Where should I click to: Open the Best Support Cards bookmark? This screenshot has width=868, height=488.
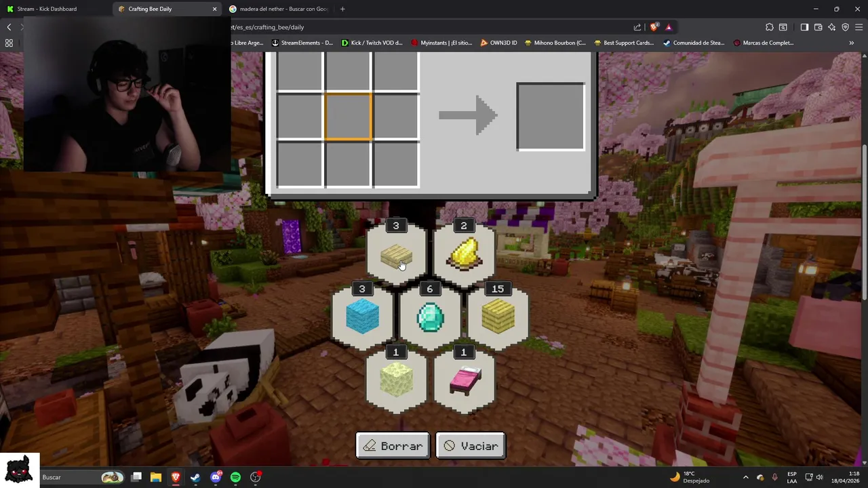[624, 43]
